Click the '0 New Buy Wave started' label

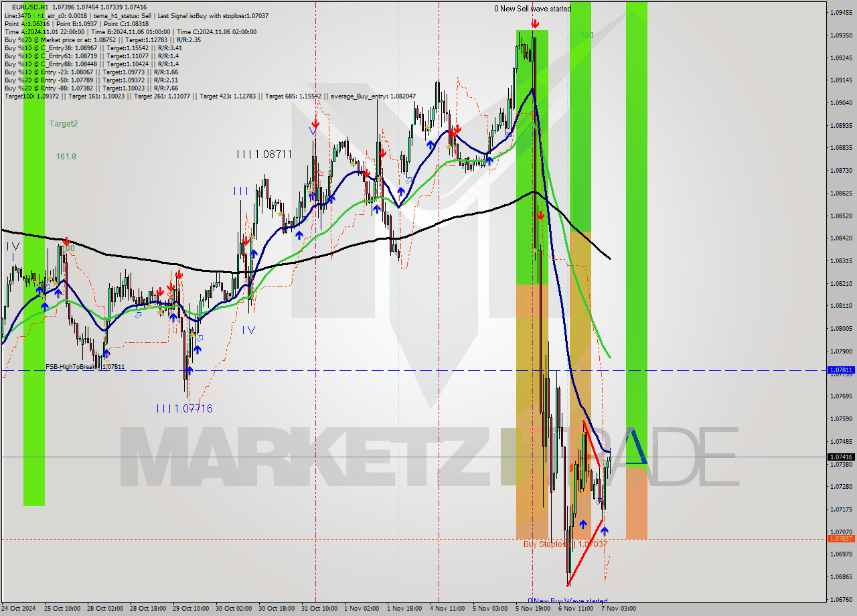[x=568, y=601]
